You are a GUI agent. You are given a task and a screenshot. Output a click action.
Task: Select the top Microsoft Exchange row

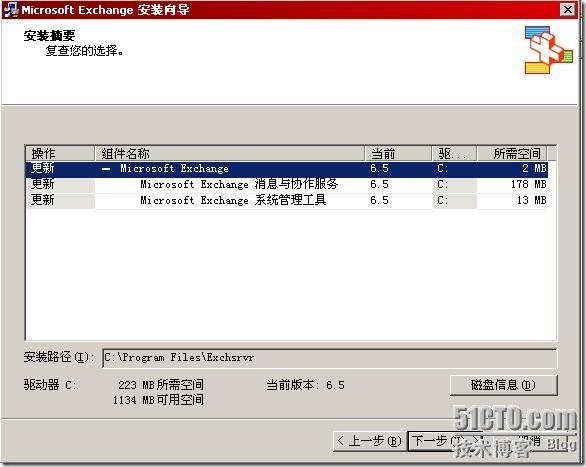(x=287, y=169)
